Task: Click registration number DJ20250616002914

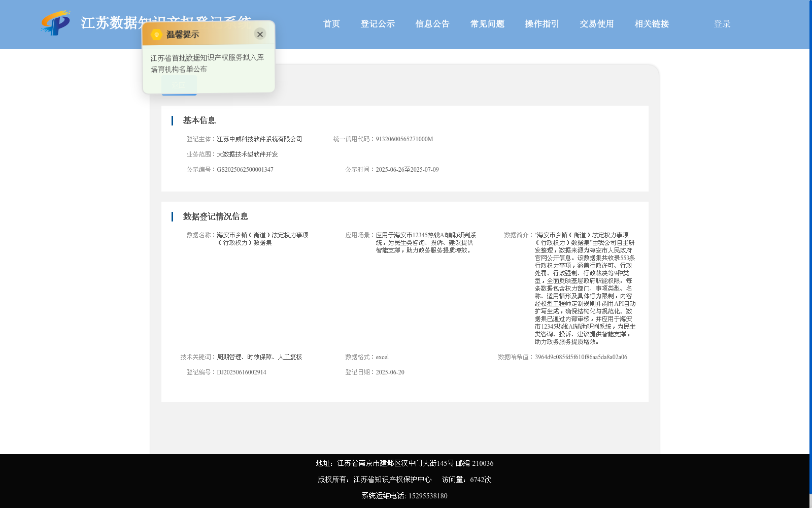Action: click(x=242, y=372)
